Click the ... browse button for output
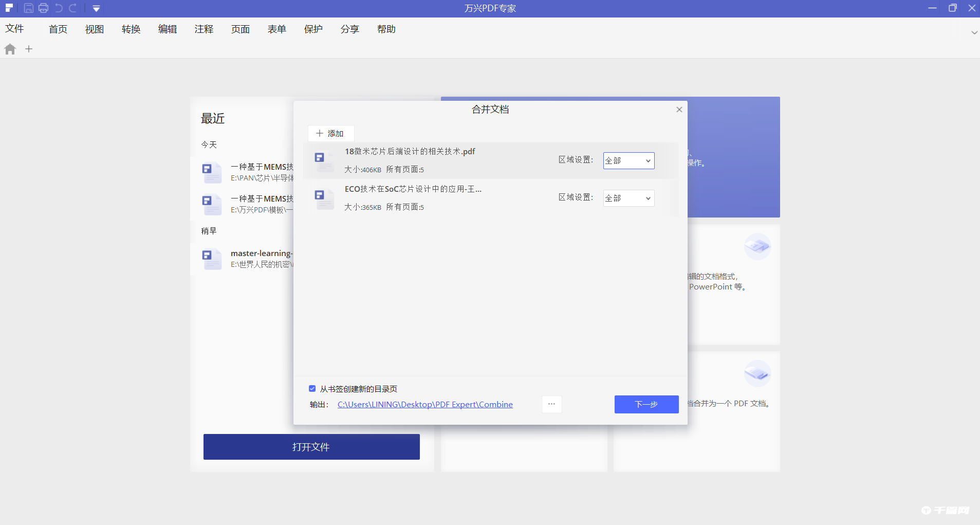 tap(551, 404)
